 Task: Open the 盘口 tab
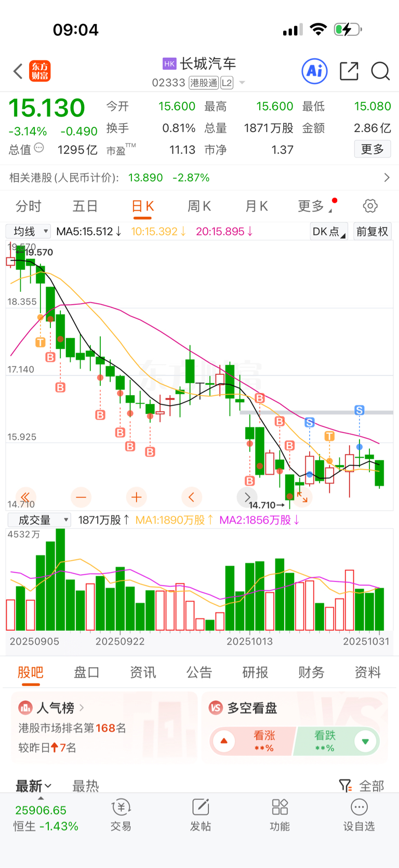[x=87, y=672]
